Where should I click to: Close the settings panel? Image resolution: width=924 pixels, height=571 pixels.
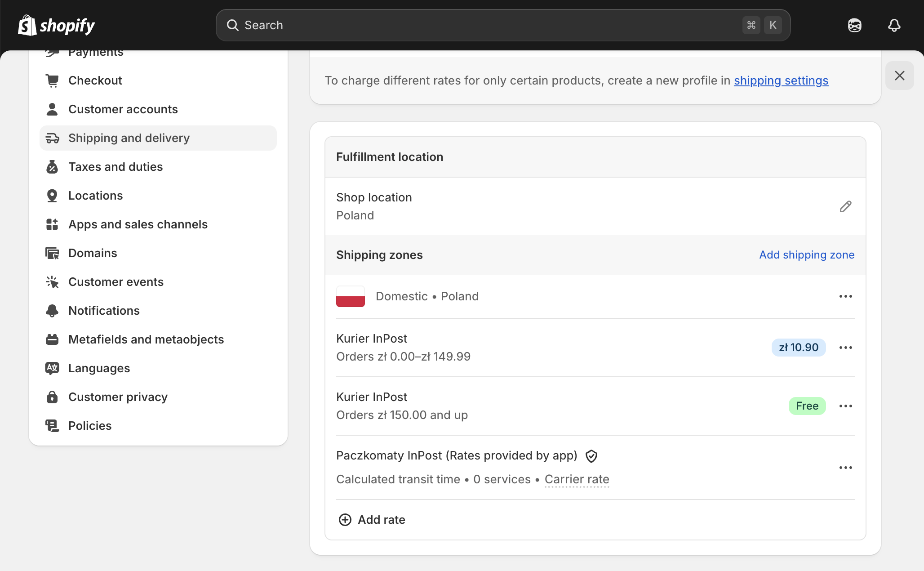pos(899,76)
